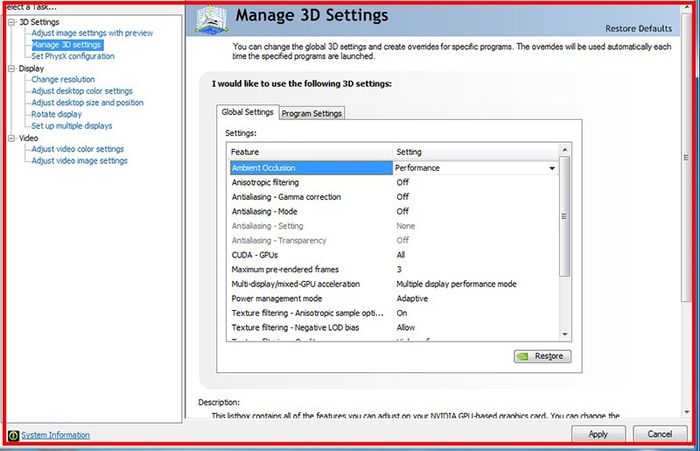700x451 pixels.
Task: Select Texture filtering - Negative LOD bias row
Action: click(x=394, y=327)
